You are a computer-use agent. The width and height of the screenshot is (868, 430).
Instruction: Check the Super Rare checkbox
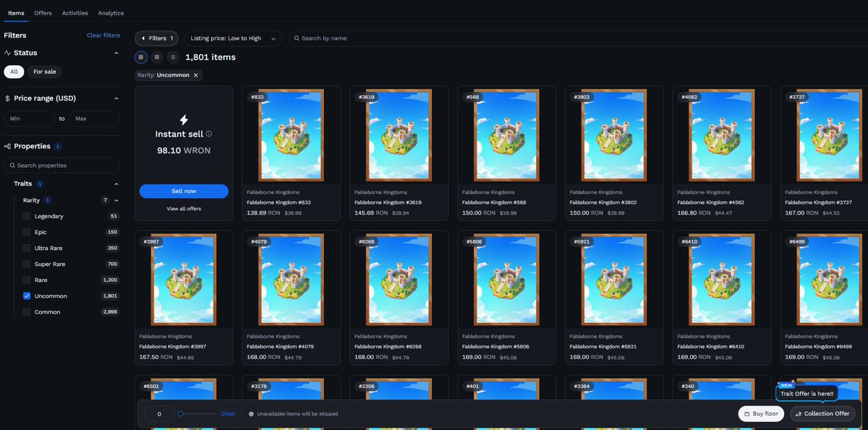pos(27,264)
